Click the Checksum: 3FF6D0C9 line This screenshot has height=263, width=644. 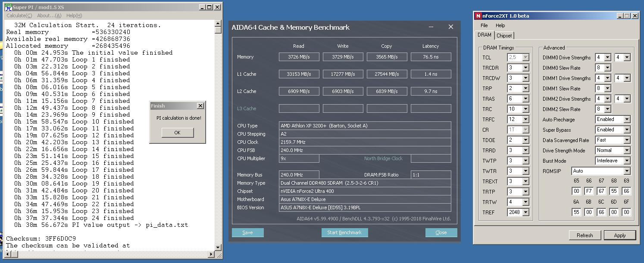pos(41,238)
